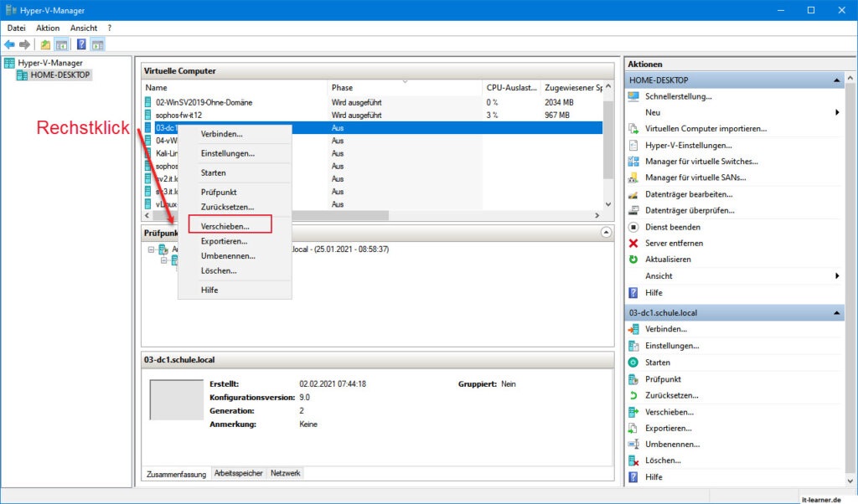
Task: Choose Prüfpunkt in the context menu
Action: click(x=219, y=193)
